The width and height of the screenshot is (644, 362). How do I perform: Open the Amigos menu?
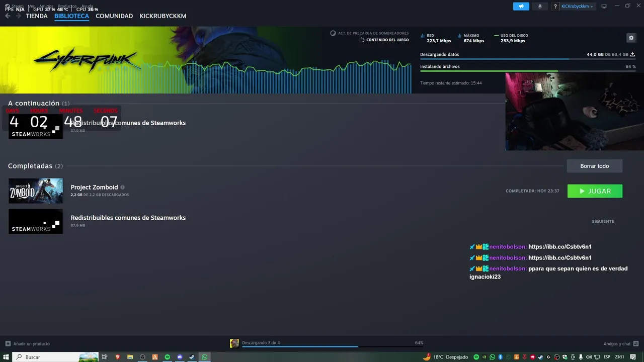point(46,6)
